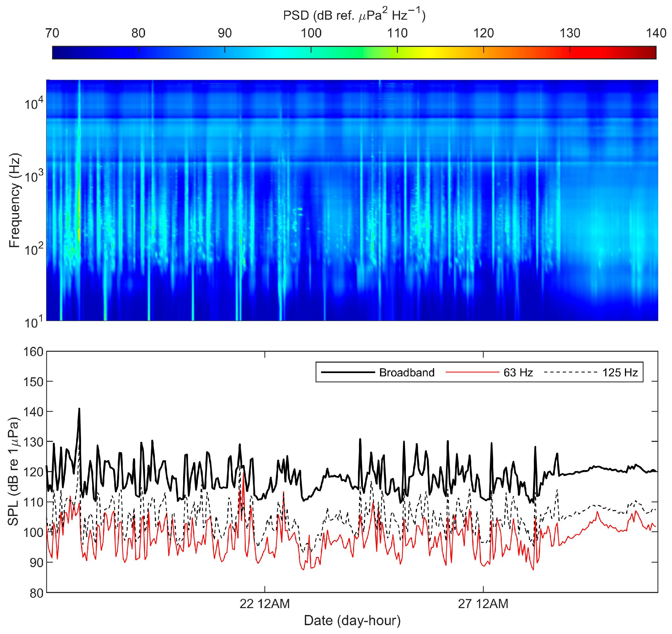This screenshot has height=634, width=672.
Task: Click the 130 tick label on the colorbar
Action: [570, 33]
